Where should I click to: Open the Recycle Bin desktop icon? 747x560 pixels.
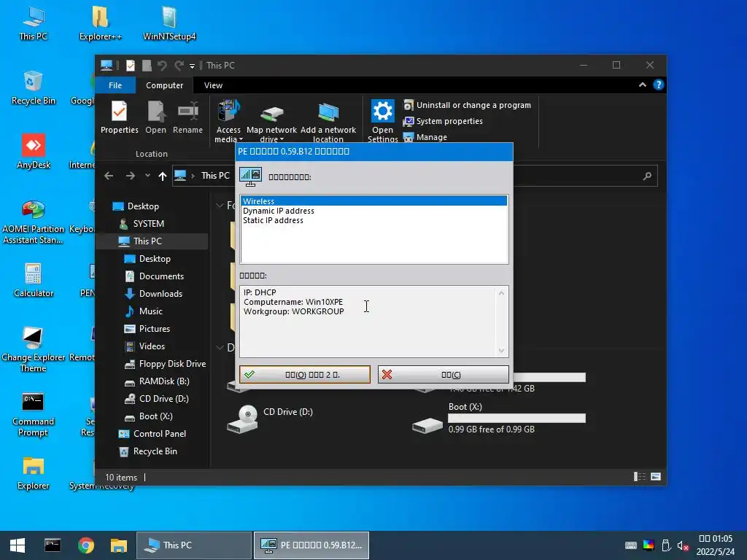click(34, 88)
